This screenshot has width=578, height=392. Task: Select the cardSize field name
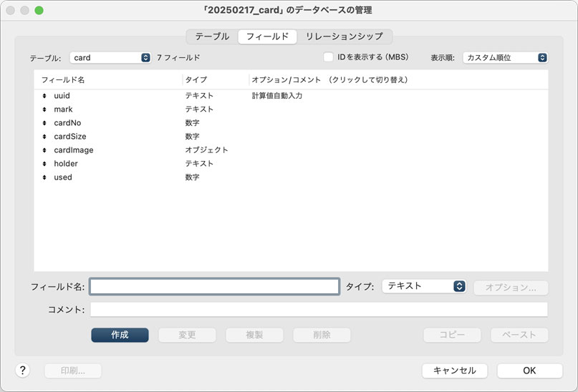coord(70,137)
